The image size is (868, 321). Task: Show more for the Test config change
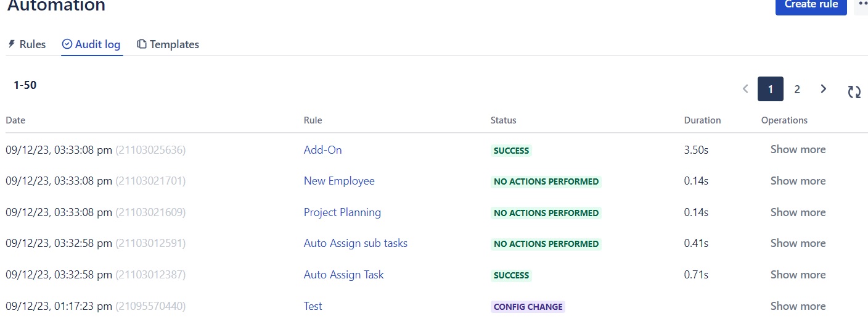coord(798,306)
